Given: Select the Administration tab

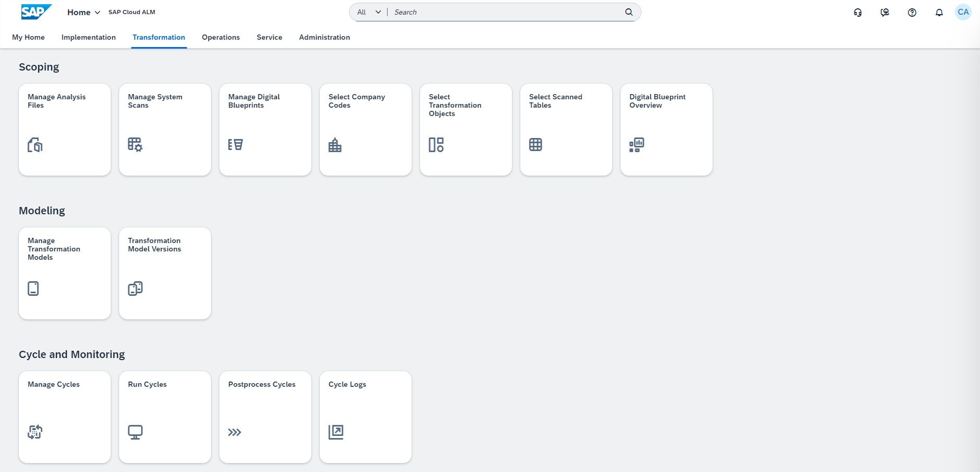Looking at the screenshot, I should tap(324, 37).
